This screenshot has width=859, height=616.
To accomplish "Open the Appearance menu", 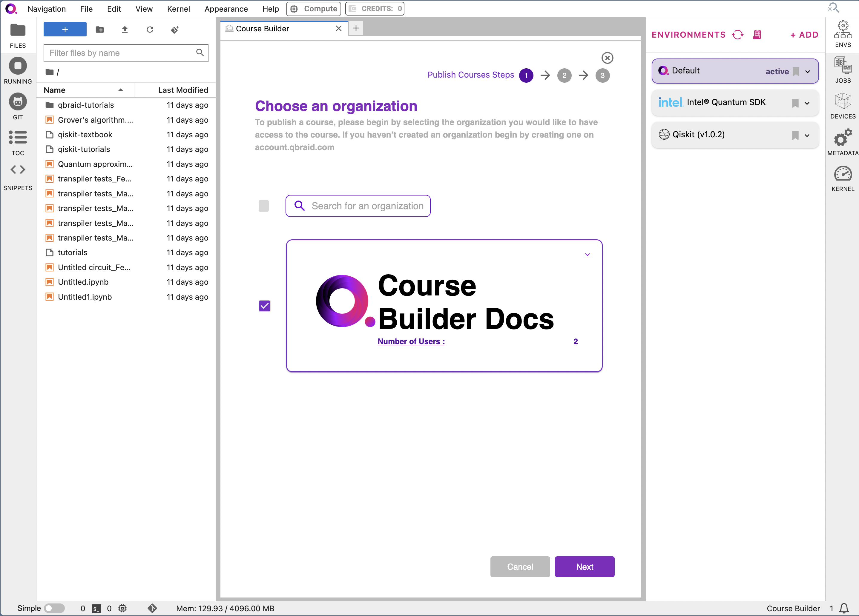I will pyautogui.click(x=226, y=9).
